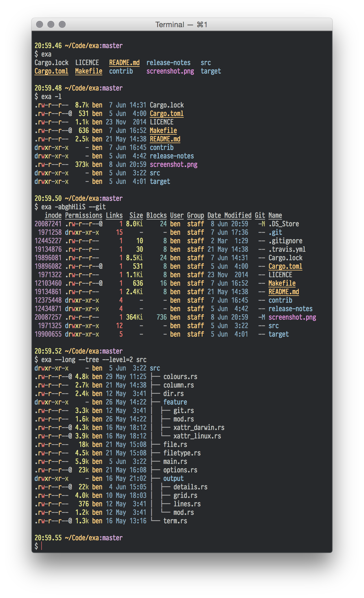Click the "output" folder in the tree
The height and width of the screenshot is (598, 364).
[173, 478]
